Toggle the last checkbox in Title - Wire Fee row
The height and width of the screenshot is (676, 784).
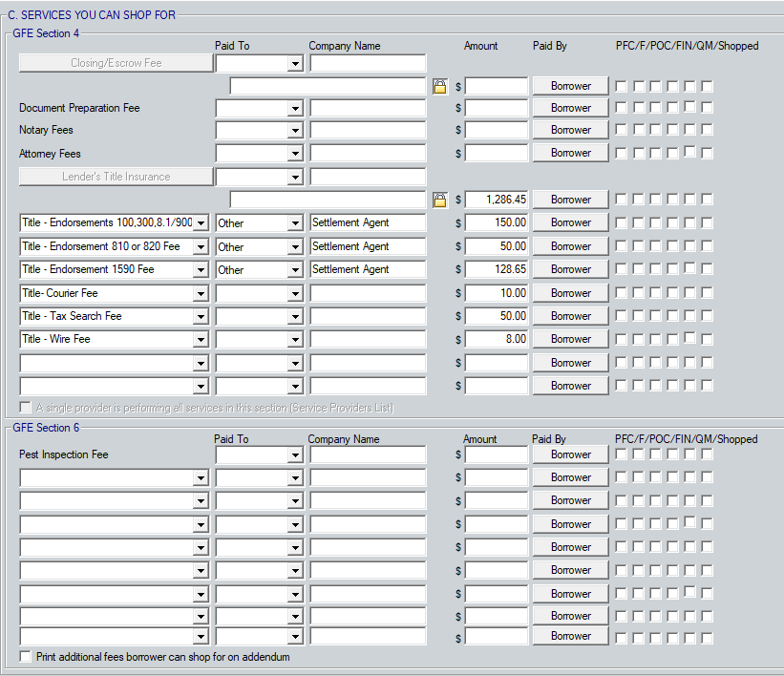(x=707, y=339)
